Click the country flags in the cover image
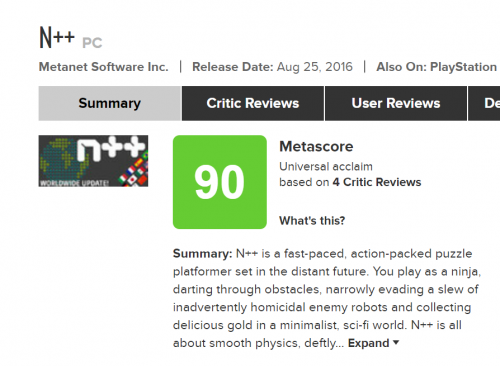 click(133, 172)
